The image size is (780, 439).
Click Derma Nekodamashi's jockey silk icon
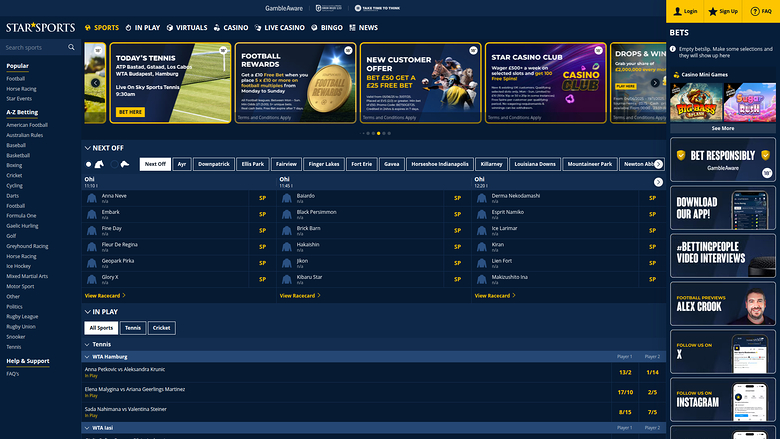pyautogui.click(x=482, y=198)
